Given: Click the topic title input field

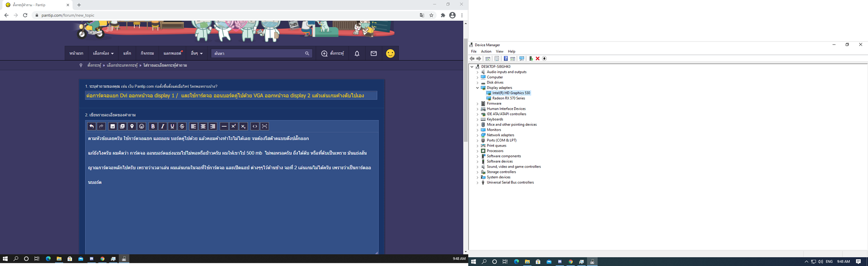Looking at the screenshot, I should coord(231,96).
